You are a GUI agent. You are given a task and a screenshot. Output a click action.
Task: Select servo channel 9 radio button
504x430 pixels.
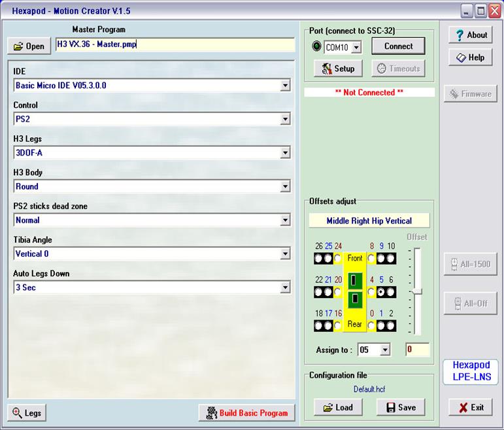coord(381,258)
